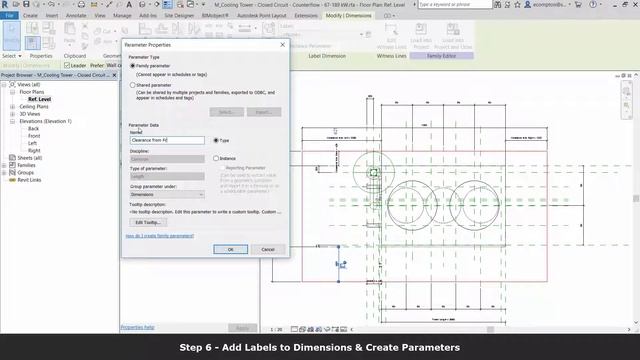Switch to the Annotate ribbon tab
This screenshot has height=360, width=640.
pos(76,16)
